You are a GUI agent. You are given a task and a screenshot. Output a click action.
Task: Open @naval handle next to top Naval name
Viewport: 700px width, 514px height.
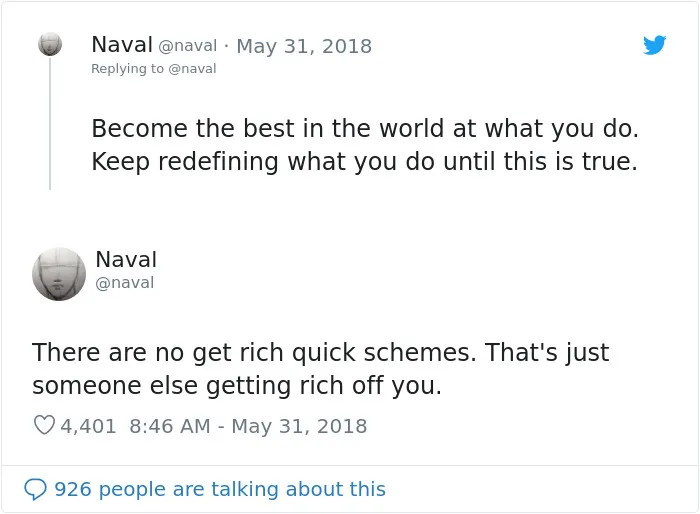coord(188,46)
